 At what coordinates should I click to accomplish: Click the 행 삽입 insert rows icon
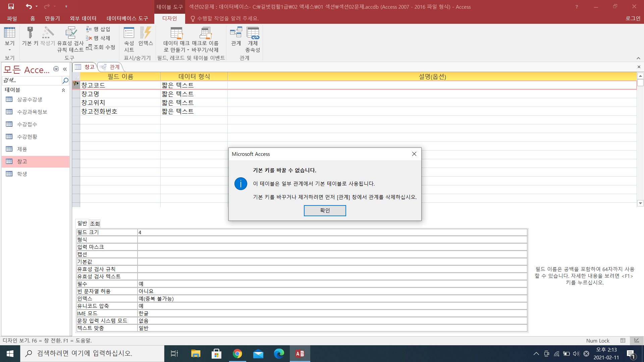(x=89, y=29)
